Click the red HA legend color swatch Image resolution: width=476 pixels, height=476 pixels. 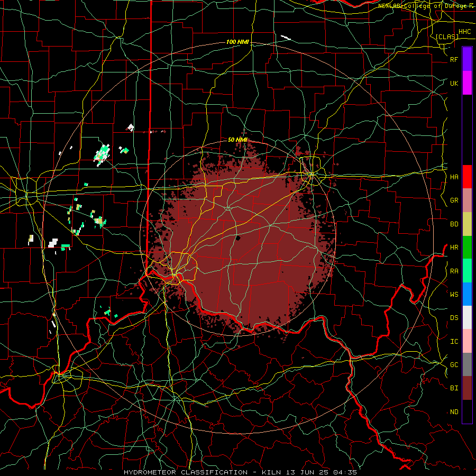click(x=467, y=177)
